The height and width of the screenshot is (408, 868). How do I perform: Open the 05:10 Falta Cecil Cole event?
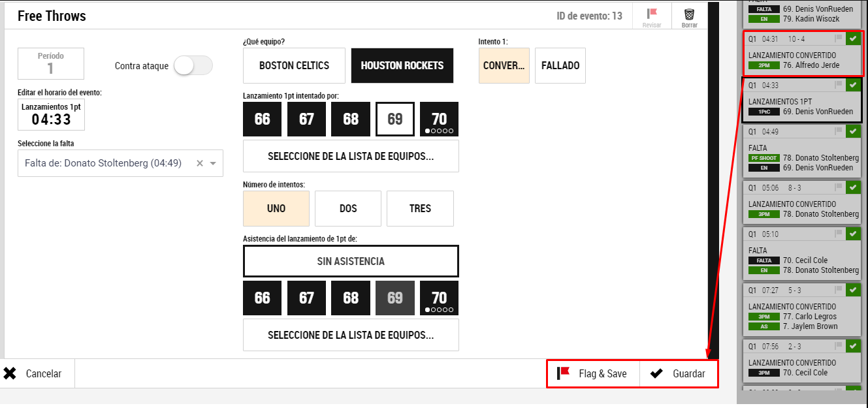pyautogui.click(x=803, y=253)
